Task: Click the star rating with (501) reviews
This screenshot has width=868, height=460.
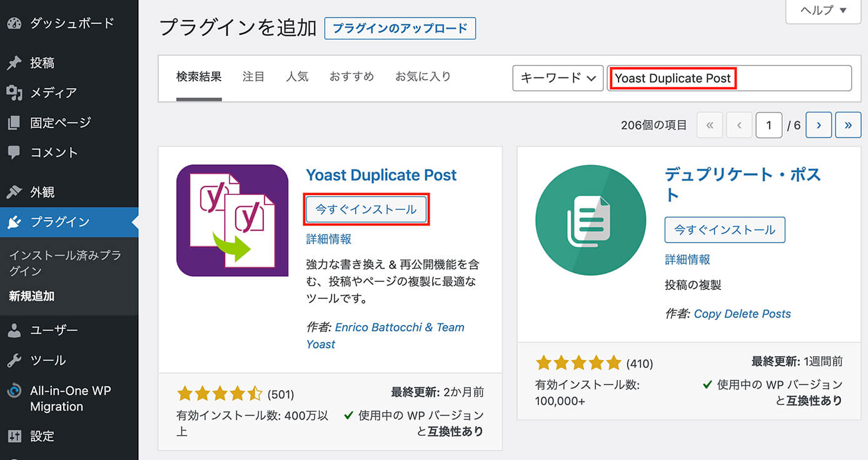Action: click(220, 394)
